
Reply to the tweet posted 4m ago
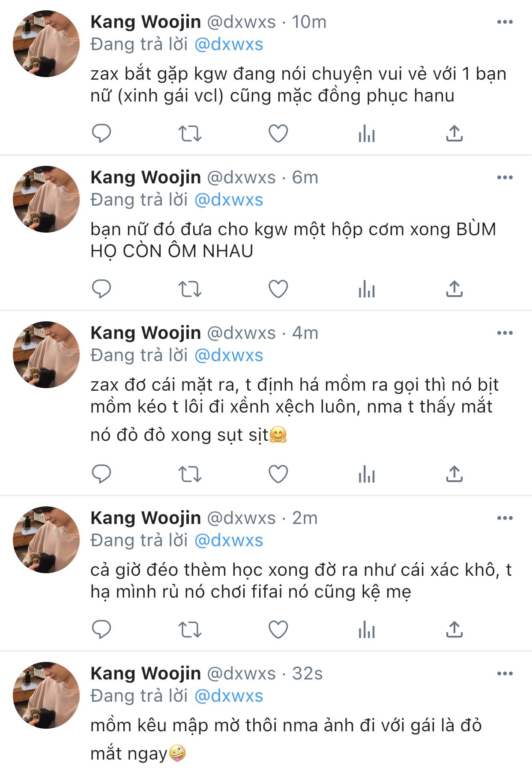(x=102, y=474)
